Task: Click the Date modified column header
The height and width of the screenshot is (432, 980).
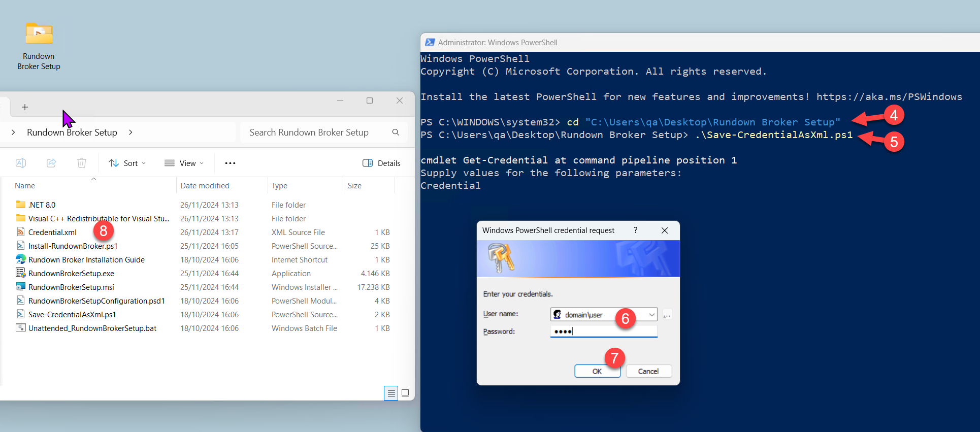Action: (x=205, y=186)
